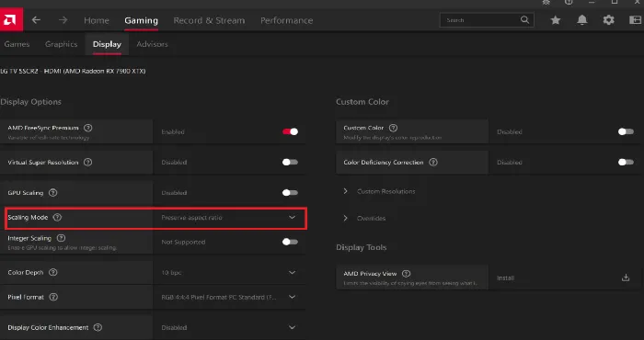Open Record & Stream menu
This screenshot has height=340, width=644.
(x=209, y=20)
